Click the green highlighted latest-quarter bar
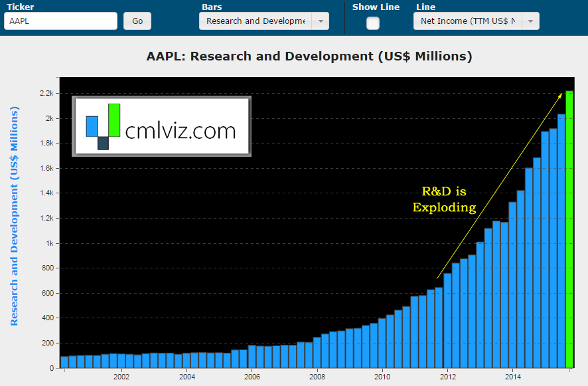The image size is (588, 386). 569,229
